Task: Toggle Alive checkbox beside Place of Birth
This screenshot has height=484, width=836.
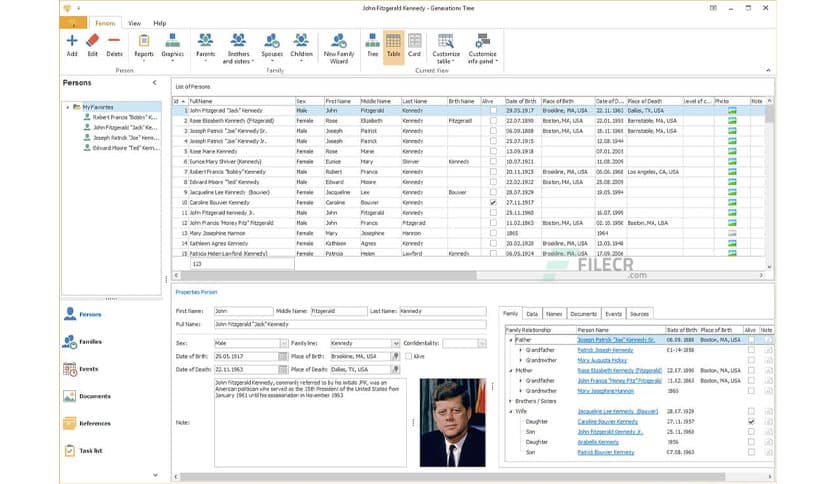Action: (x=406, y=356)
